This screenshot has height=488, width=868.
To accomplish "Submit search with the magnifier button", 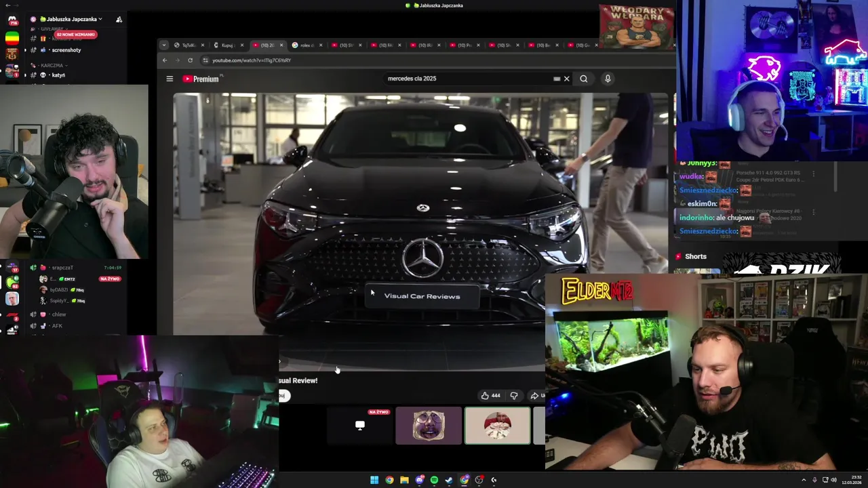I will click(x=583, y=79).
